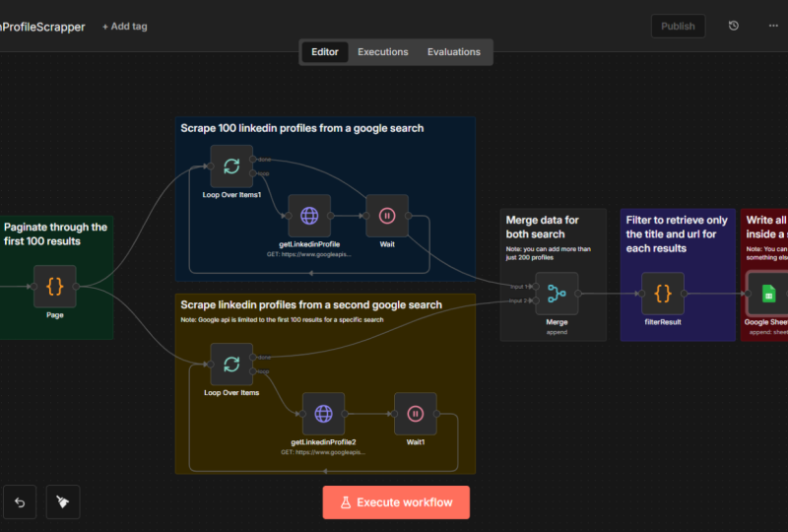Click the + Add tag link
The height and width of the screenshot is (532, 788).
point(125,27)
